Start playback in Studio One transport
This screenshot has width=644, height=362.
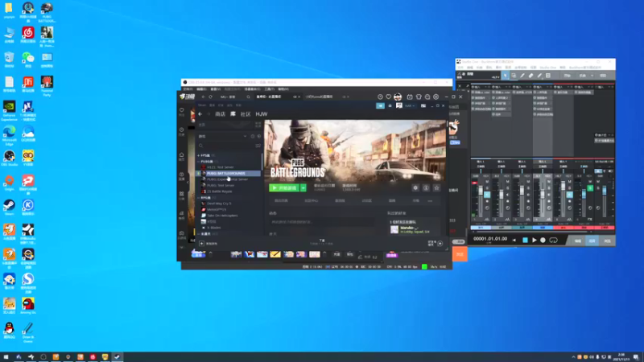tap(534, 240)
